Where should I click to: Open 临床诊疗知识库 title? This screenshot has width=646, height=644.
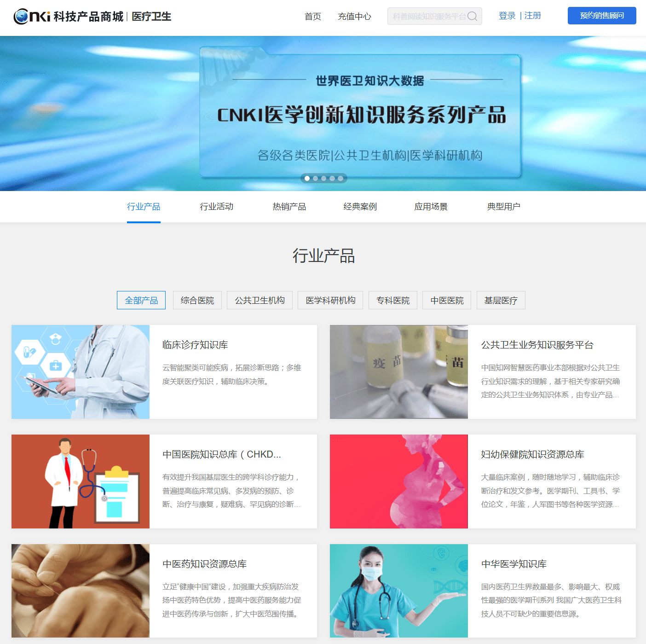195,345
